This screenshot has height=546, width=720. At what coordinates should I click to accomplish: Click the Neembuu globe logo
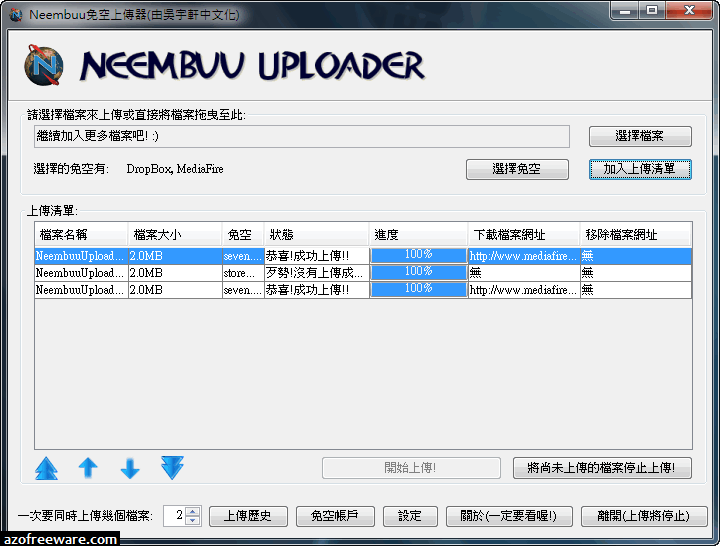44,65
